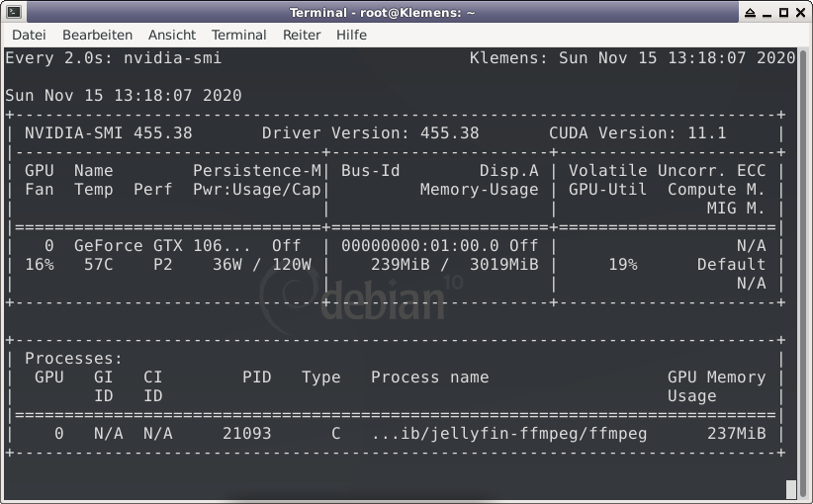Shade the window with the eject-style button
813x504 pixels.
[750, 13]
